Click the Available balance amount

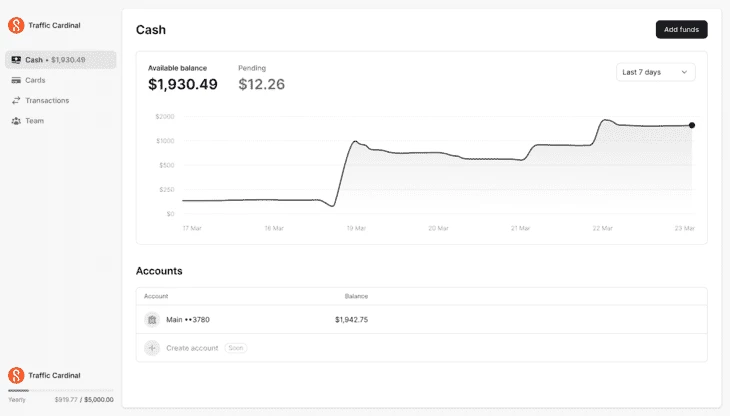[x=183, y=85]
